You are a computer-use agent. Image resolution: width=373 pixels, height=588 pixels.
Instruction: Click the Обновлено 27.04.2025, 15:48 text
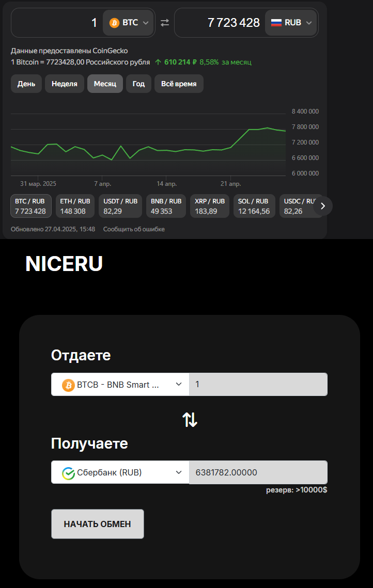click(x=53, y=229)
